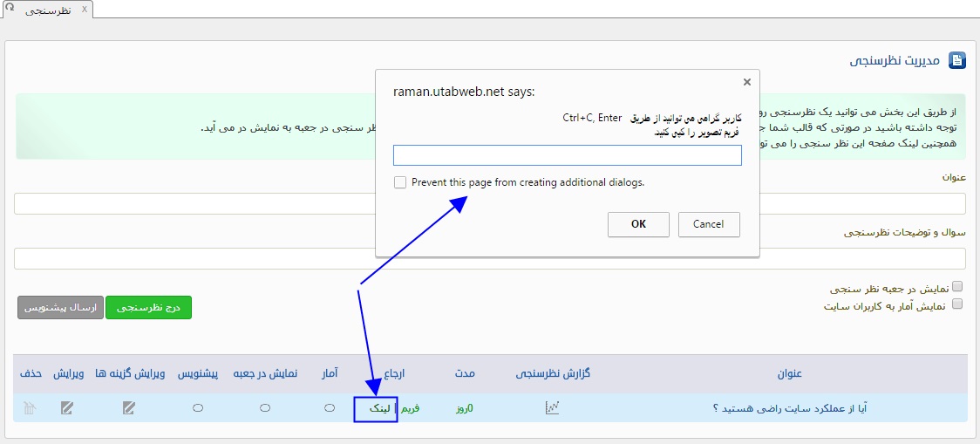Click the dialog prompt text field
The image size is (980, 444).
[567, 155]
